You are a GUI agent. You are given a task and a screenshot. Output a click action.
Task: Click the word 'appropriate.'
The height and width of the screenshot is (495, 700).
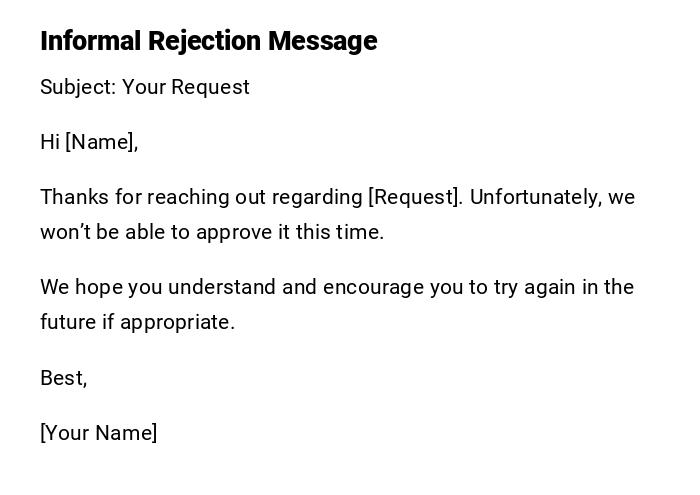pyautogui.click(x=178, y=323)
